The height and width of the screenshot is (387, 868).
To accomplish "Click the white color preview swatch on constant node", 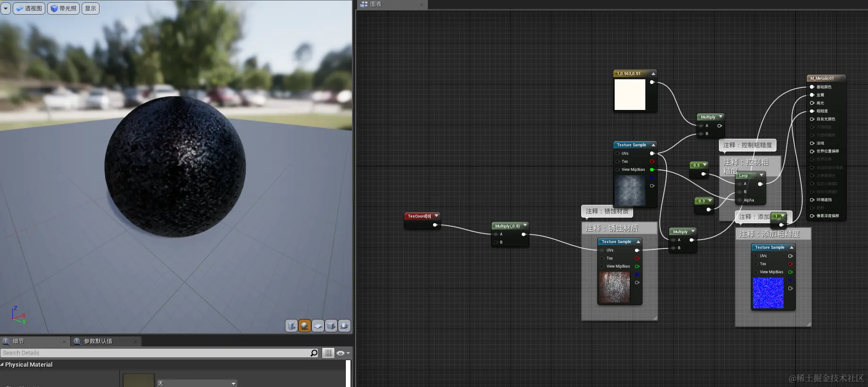I will pos(630,94).
